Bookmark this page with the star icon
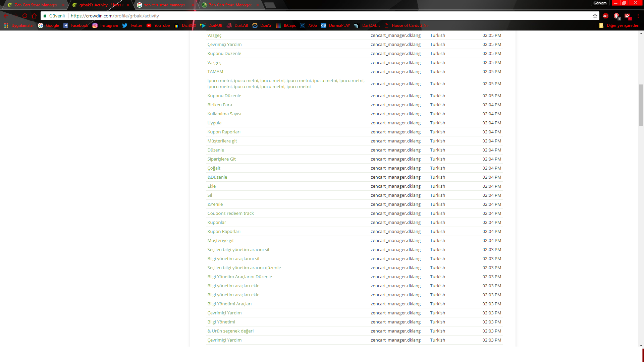Screen dimensions: 644x362 pyautogui.click(x=595, y=16)
